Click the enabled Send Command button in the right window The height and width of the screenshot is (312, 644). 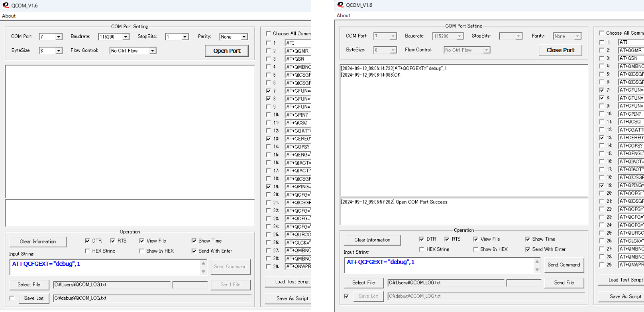563,265
